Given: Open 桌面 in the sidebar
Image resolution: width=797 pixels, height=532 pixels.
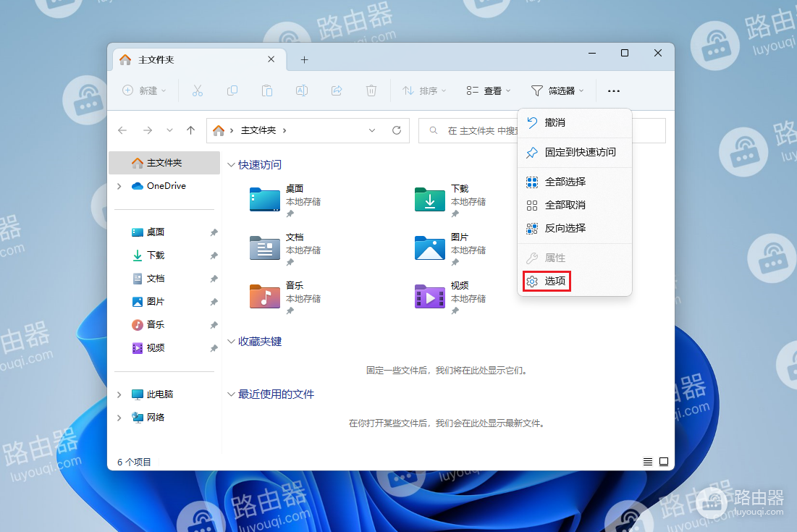Looking at the screenshot, I should pos(156,232).
